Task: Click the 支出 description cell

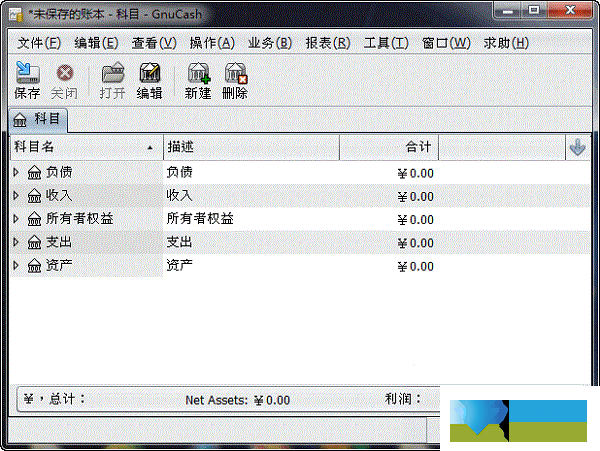Action: click(179, 242)
